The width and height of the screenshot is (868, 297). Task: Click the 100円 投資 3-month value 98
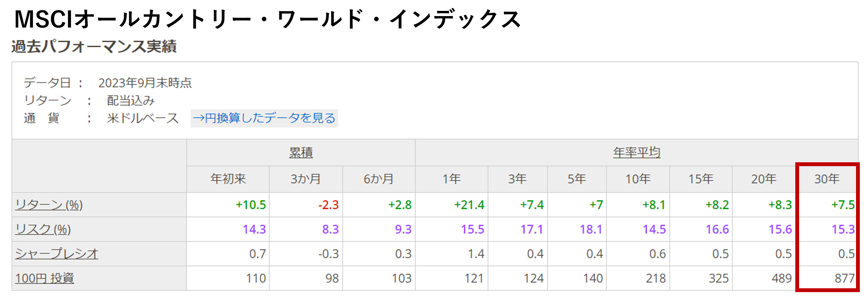pos(332,278)
